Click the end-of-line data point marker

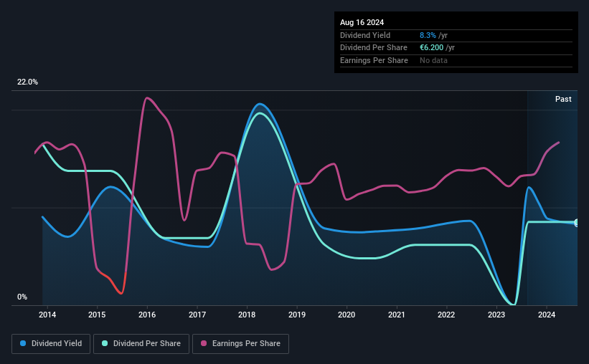[577, 223]
